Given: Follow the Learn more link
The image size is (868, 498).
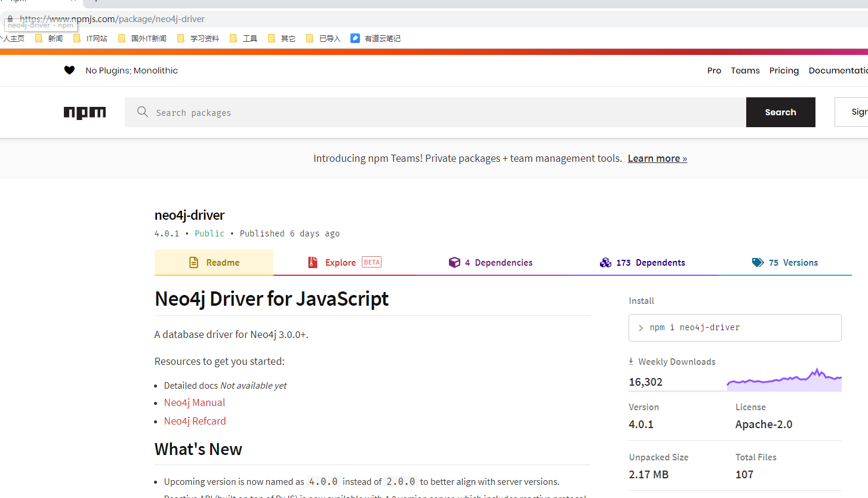Looking at the screenshot, I should click(x=657, y=158).
